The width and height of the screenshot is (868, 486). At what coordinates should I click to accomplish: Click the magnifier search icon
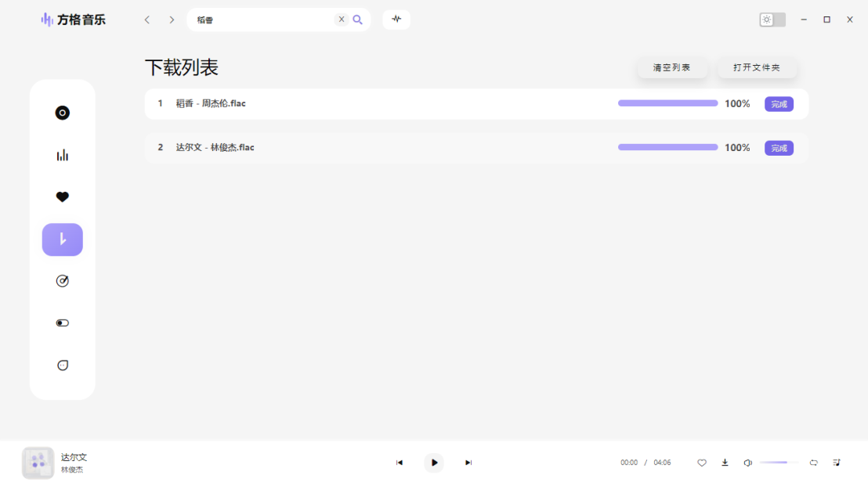tap(357, 20)
